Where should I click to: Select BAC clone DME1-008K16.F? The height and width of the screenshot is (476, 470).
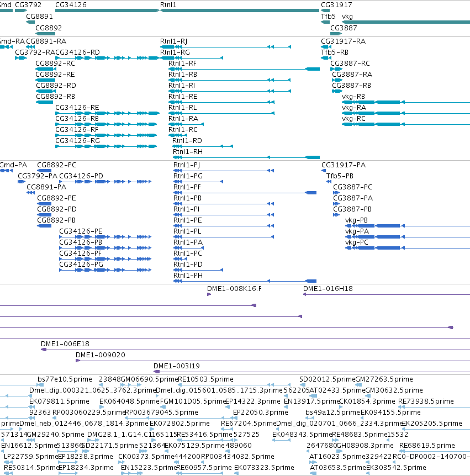(x=234, y=289)
